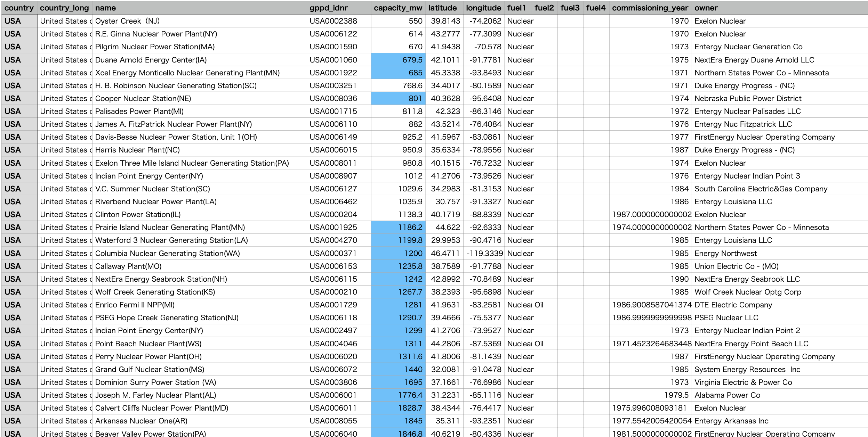Click longitude cell -119.3339
This screenshot has height=437, width=868.
click(484, 253)
